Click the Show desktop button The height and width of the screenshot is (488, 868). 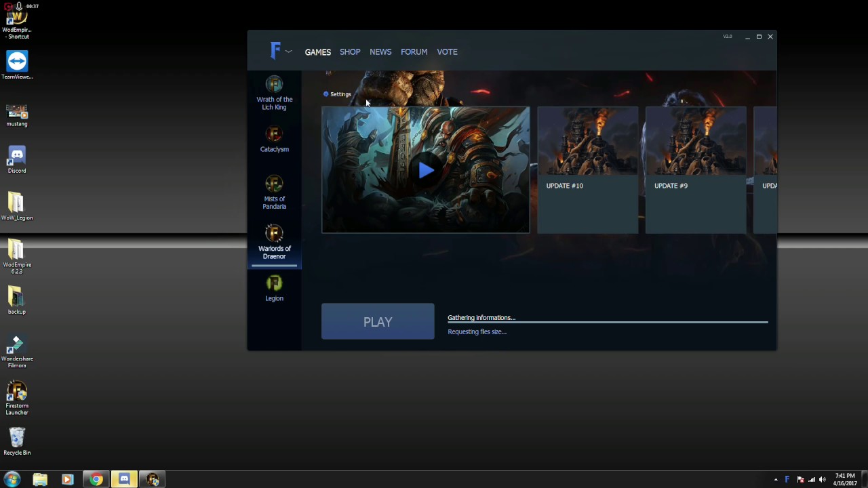pyautogui.click(x=864, y=479)
